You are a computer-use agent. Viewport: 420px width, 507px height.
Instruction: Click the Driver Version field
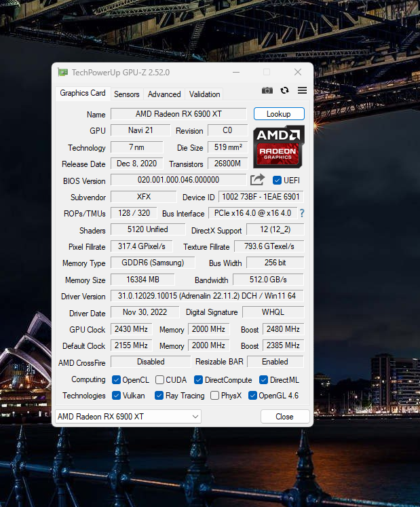click(207, 296)
